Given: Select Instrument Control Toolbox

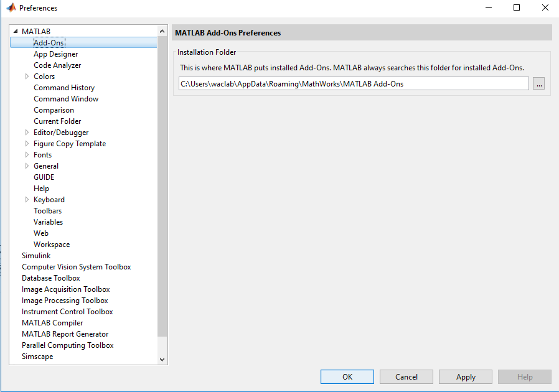Looking at the screenshot, I should tap(67, 312).
